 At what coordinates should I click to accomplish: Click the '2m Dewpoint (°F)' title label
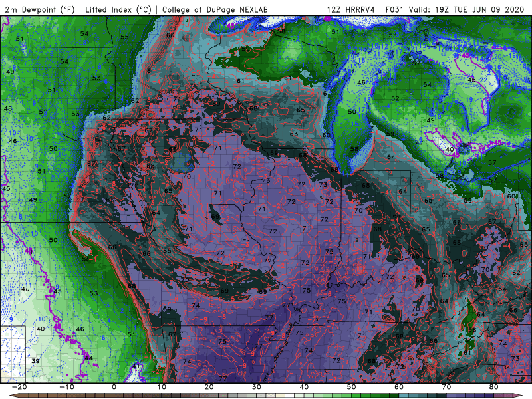point(40,10)
